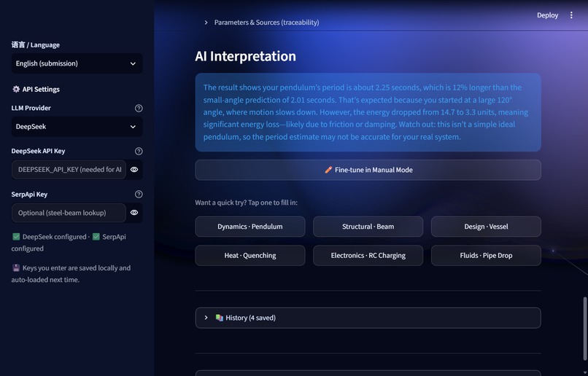Click the AI Interpretation heading

click(x=245, y=56)
